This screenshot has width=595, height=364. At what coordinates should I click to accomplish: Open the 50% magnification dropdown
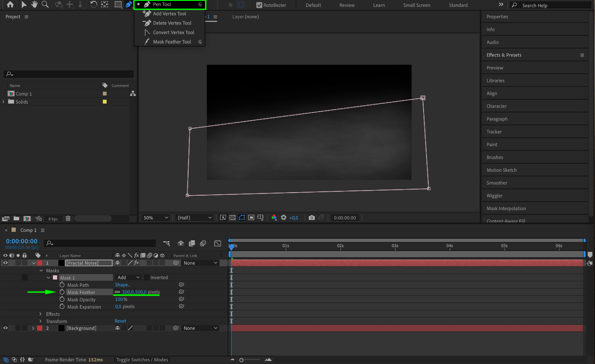(x=156, y=218)
